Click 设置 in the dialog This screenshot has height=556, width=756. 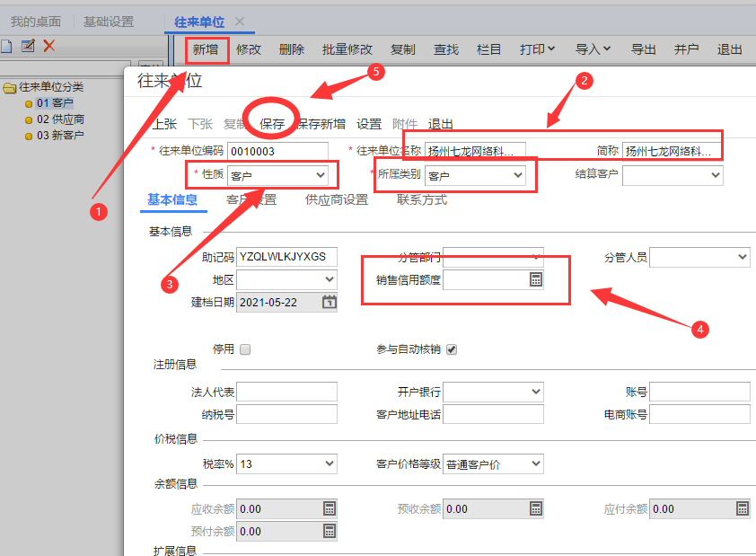coord(369,124)
